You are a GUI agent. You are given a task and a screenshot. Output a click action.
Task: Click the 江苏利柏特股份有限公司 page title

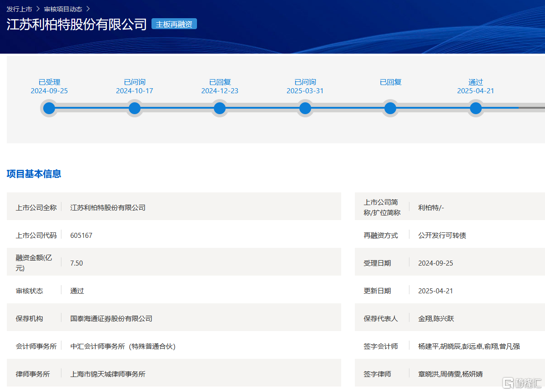pos(76,24)
